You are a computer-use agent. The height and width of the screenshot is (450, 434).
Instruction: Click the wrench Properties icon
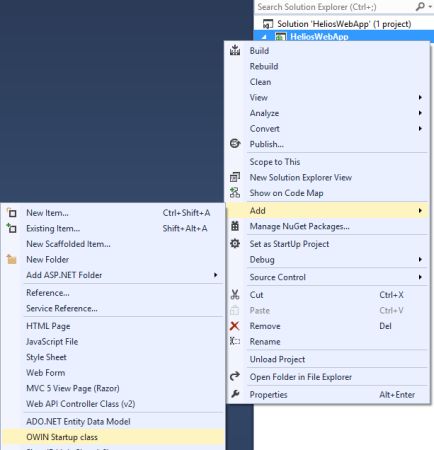[235, 394]
